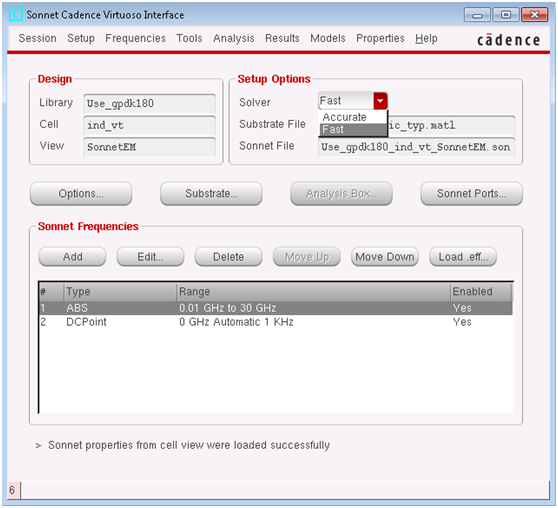Open the Analysis menu
The height and width of the screenshot is (508, 558).
tap(233, 38)
